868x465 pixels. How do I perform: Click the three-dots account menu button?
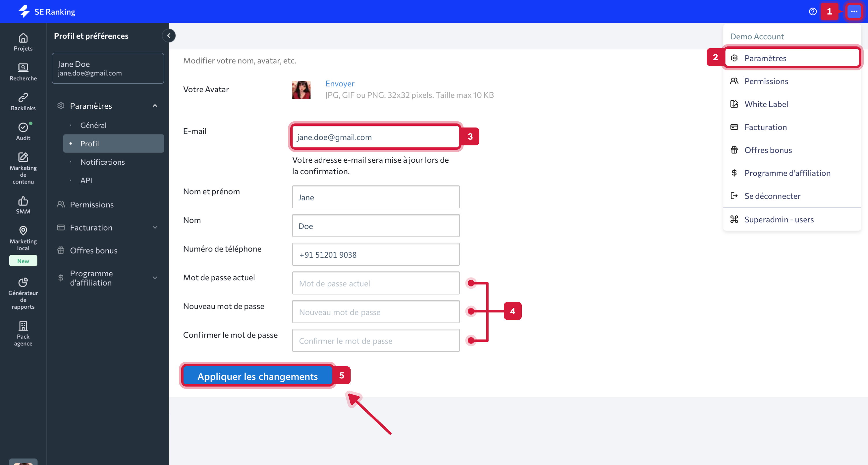[x=854, y=12]
